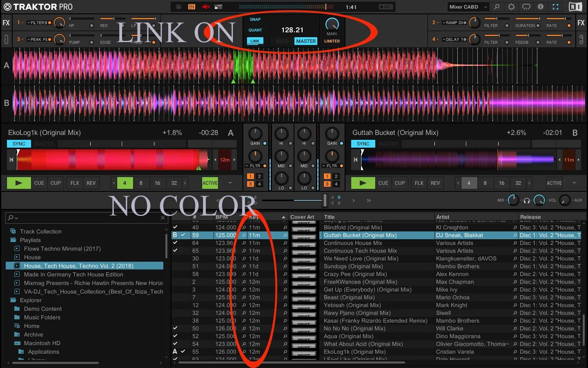
Task: Click the headphone MIX knob
Action: click(513, 200)
